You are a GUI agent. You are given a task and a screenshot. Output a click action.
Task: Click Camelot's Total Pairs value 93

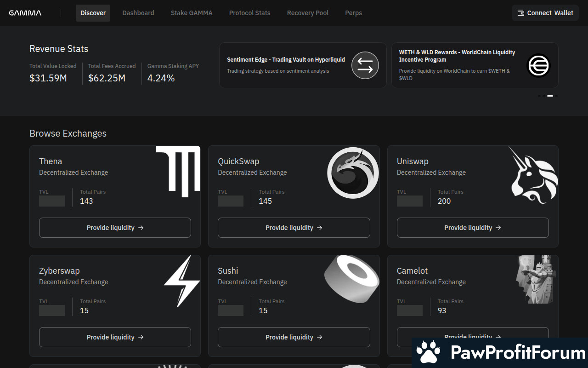(x=442, y=310)
